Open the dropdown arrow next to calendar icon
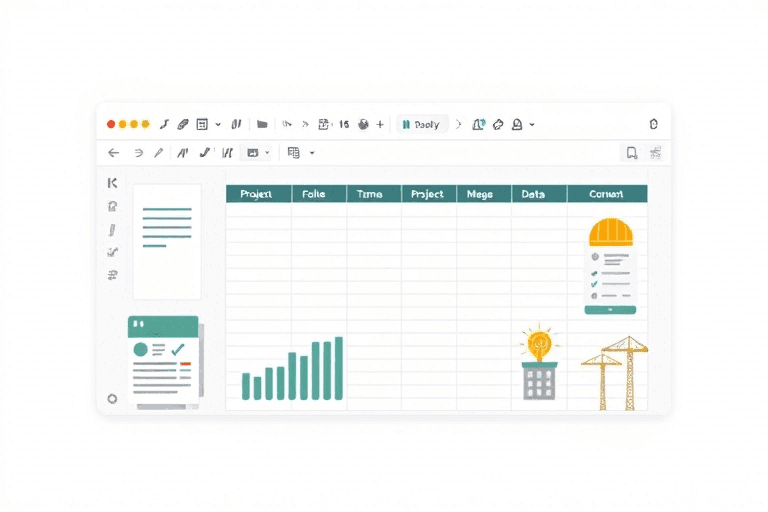 tap(217, 125)
